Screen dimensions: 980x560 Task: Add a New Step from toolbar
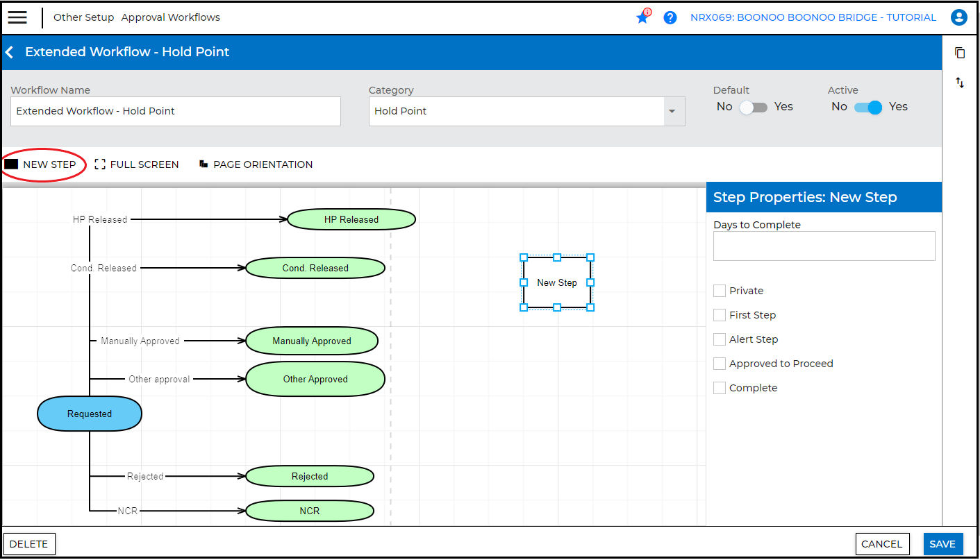point(41,164)
